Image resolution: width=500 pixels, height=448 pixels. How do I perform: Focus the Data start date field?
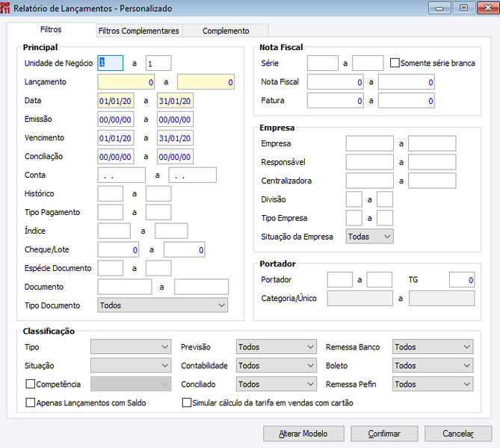pyautogui.click(x=116, y=101)
